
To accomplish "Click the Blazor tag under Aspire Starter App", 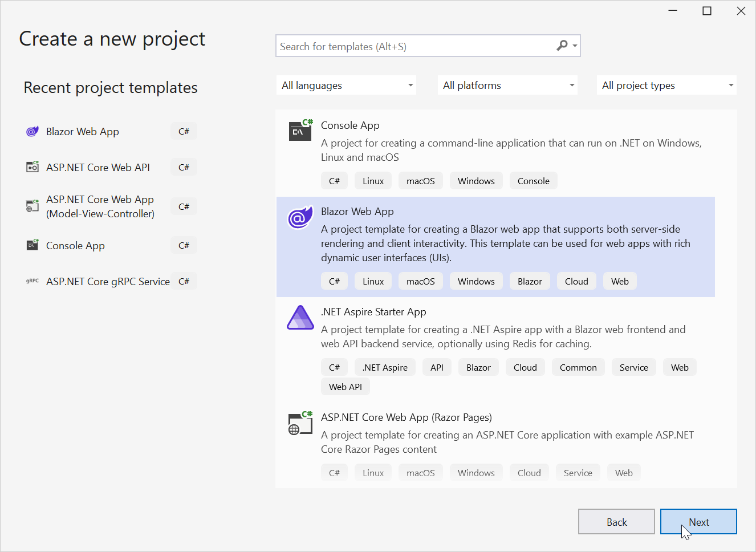I will click(x=478, y=367).
